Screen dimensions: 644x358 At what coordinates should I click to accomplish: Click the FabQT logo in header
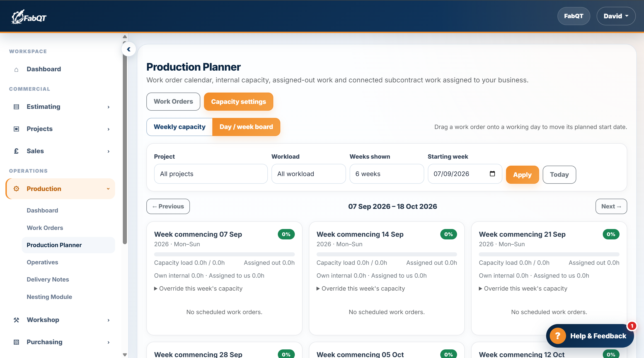click(x=29, y=17)
